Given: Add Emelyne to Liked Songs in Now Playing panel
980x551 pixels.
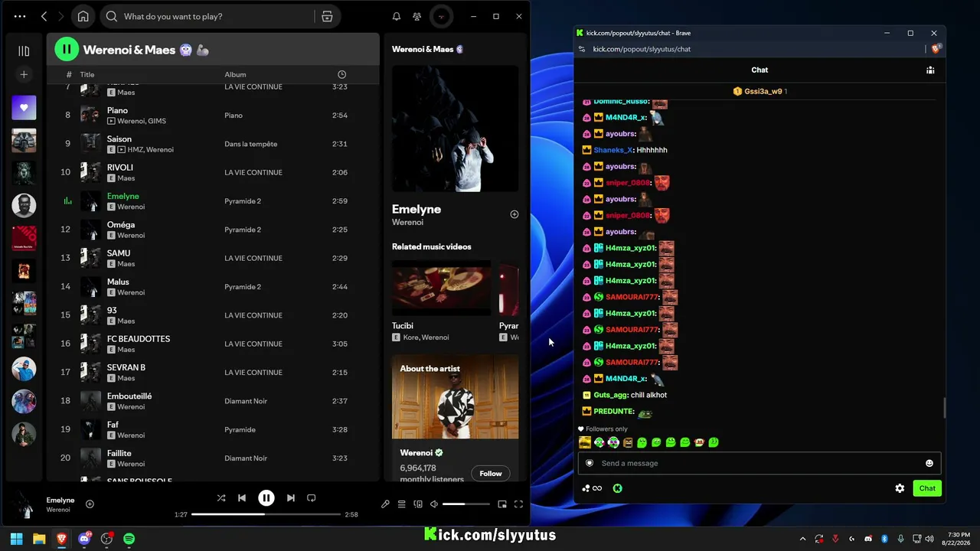Looking at the screenshot, I should pyautogui.click(x=514, y=214).
